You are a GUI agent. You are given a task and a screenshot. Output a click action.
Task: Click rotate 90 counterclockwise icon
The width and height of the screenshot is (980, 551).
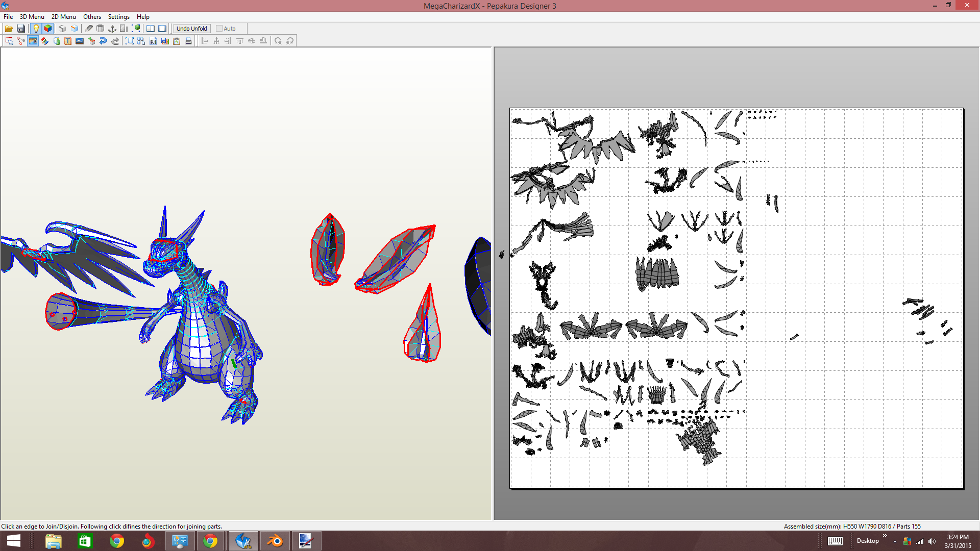(278, 41)
